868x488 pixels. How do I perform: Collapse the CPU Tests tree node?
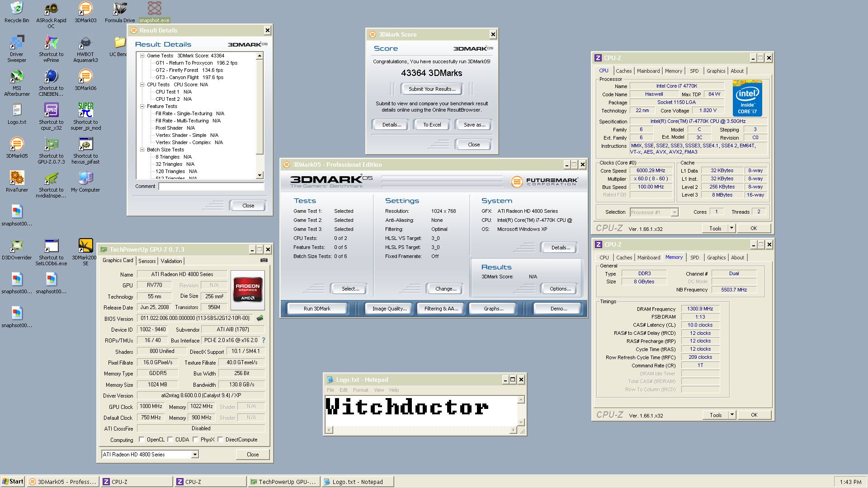click(142, 84)
